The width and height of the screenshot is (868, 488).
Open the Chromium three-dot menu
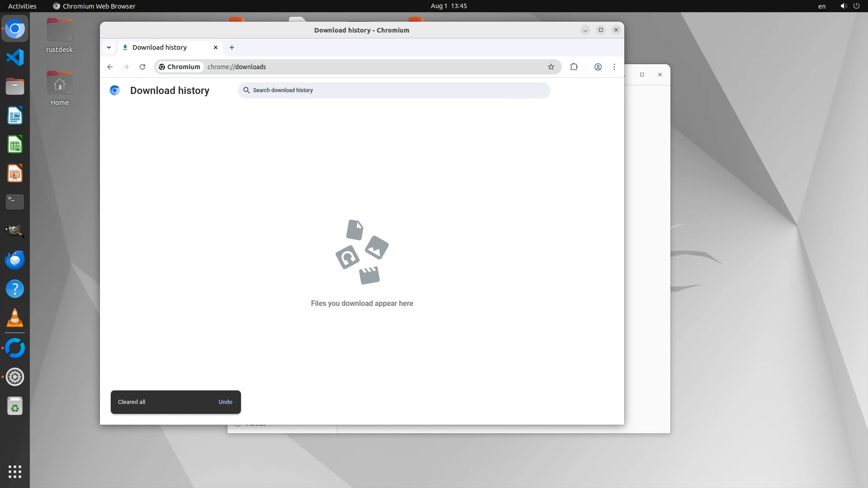614,67
